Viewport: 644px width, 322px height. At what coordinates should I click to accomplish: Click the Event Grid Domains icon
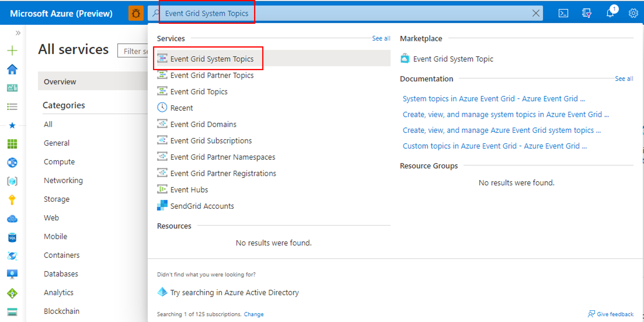pos(162,124)
